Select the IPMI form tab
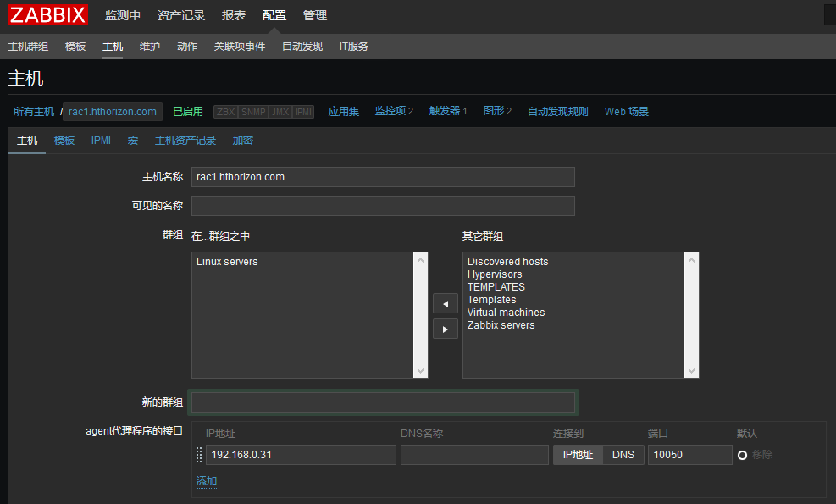The height and width of the screenshot is (504, 836). (x=101, y=141)
